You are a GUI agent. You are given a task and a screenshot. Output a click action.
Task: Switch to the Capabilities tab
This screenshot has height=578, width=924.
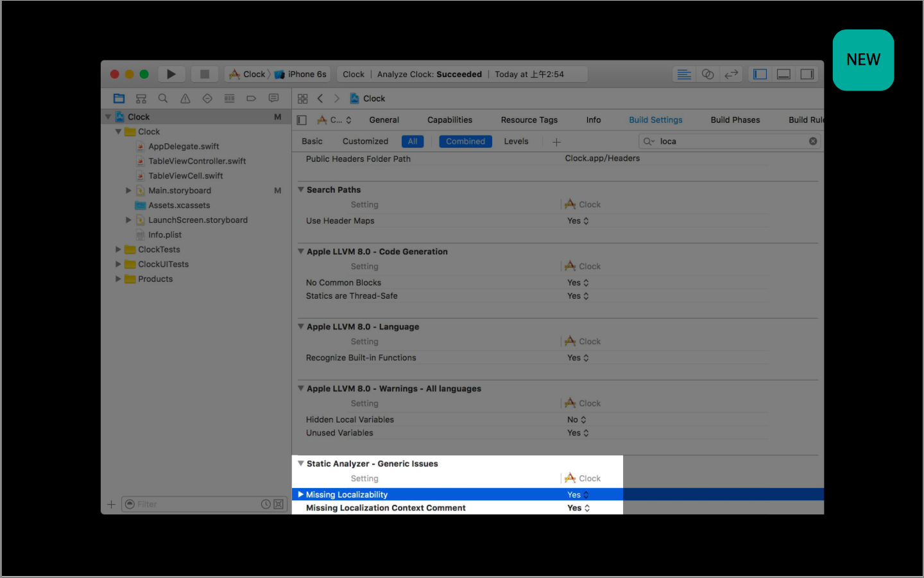click(x=450, y=120)
